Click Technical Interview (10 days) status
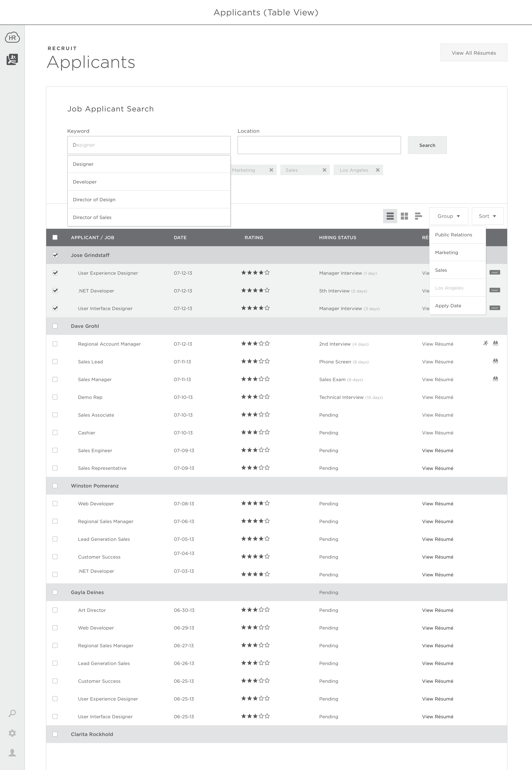The width and height of the screenshot is (532, 770). pyautogui.click(x=351, y=397)
